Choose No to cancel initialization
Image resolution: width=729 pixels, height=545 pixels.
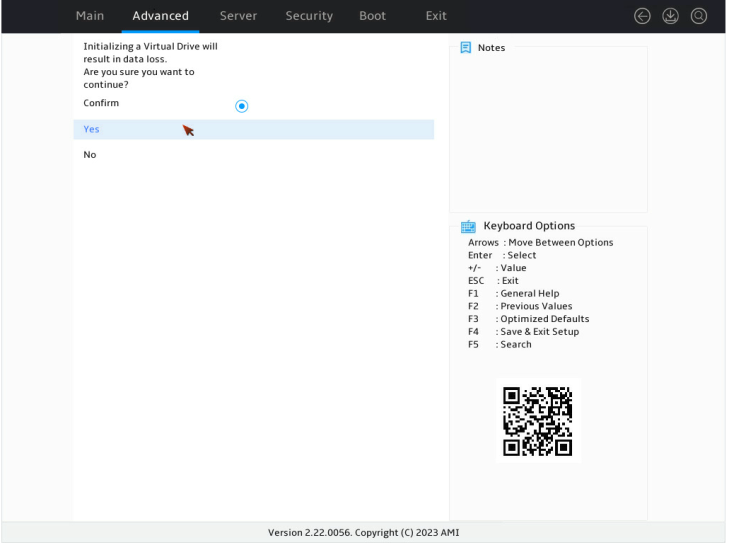[x=253, y=155]
